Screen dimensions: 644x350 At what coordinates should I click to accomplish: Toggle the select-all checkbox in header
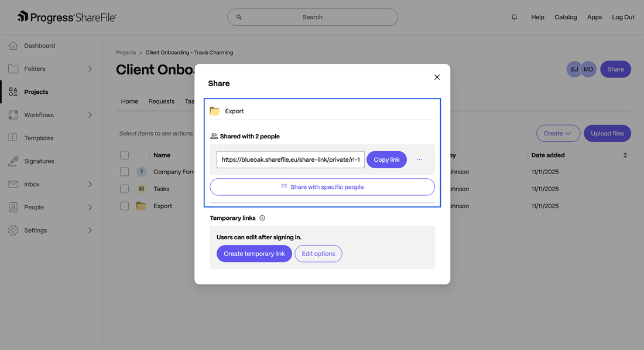coord(125,155)
